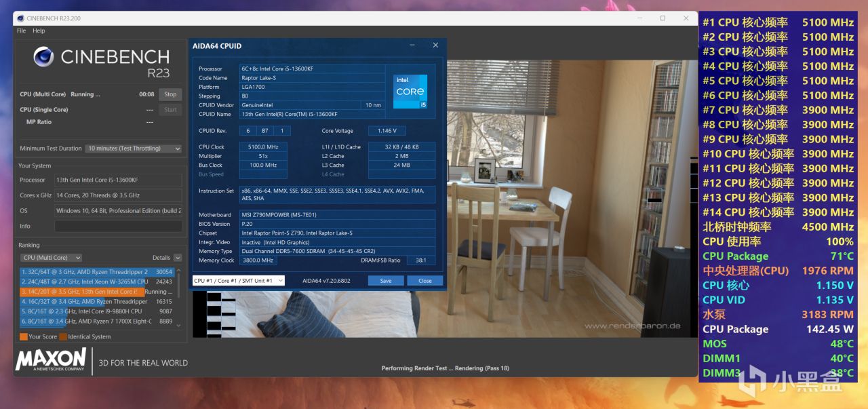The width and height of the screenshot is (868, 409).
Task: Click the CPU Clock value 5100.0 MHz
Action: [263, 147]
